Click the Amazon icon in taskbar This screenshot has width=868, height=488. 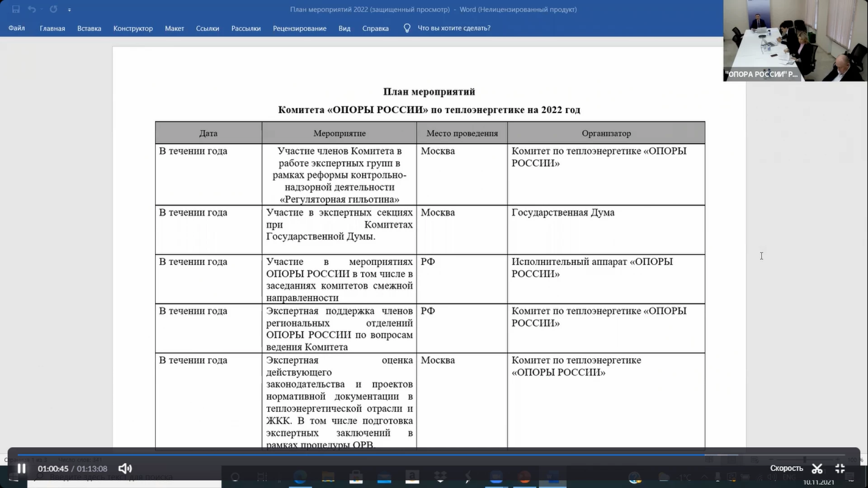click(412, 477)
